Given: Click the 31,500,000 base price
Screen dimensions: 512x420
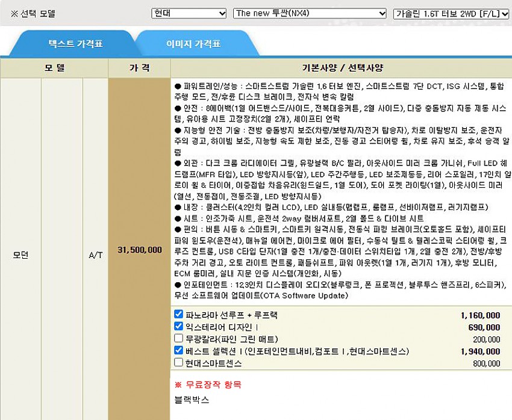Looking at the screenshot, I should (x=139, y=249).
